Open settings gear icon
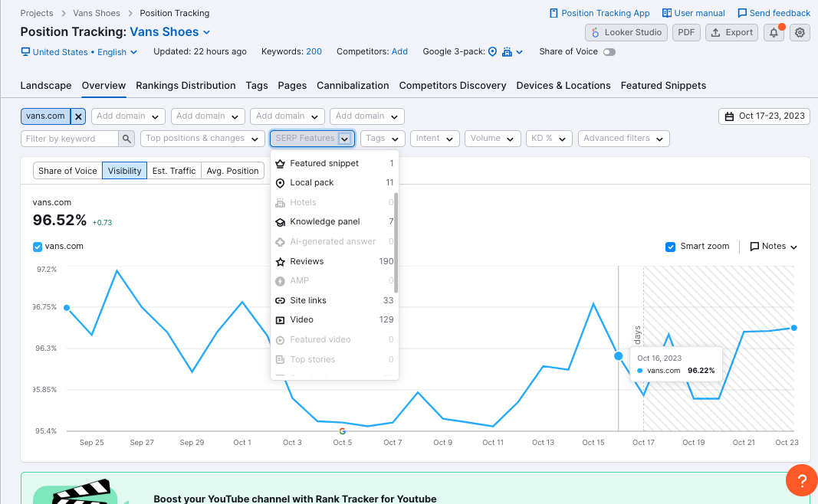 pyautogui.click(x=800, y=33)
